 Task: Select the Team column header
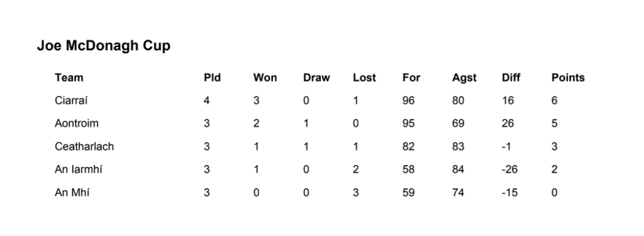pos(69,77)
